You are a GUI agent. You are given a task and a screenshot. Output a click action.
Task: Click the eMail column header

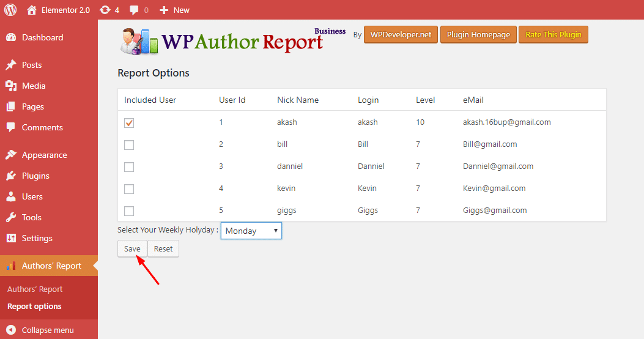pyautogui.click(x=473, y=100)
